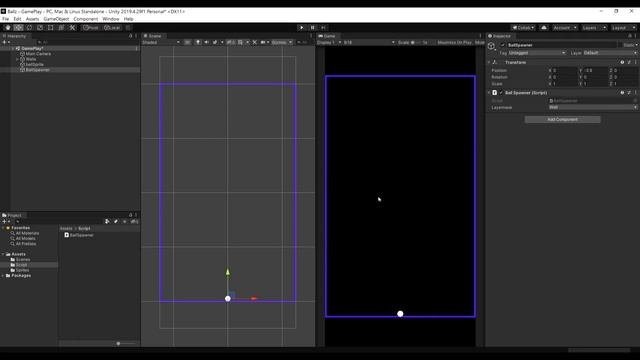Open the File menu
Image resolution: width=640 pixels, height=360 pixels.
point(6,19)
